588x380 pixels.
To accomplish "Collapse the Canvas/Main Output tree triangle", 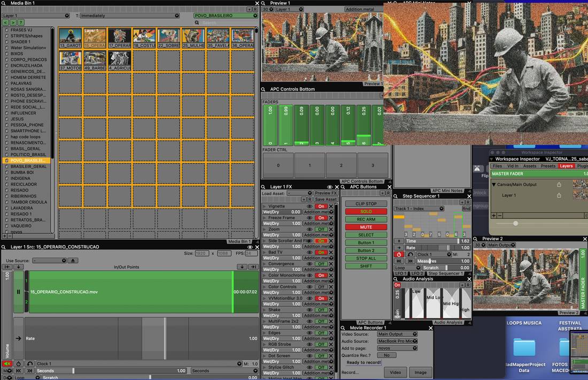I will point(494,184).
